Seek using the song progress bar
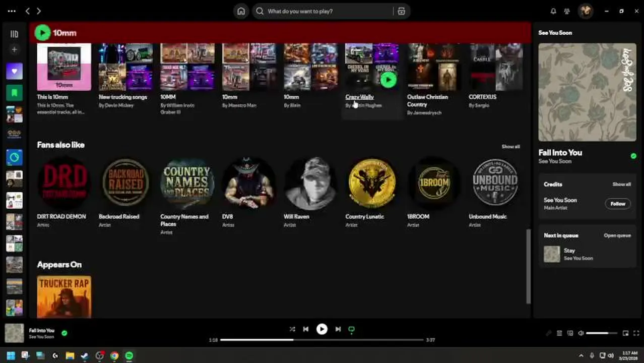 point(321,340)
